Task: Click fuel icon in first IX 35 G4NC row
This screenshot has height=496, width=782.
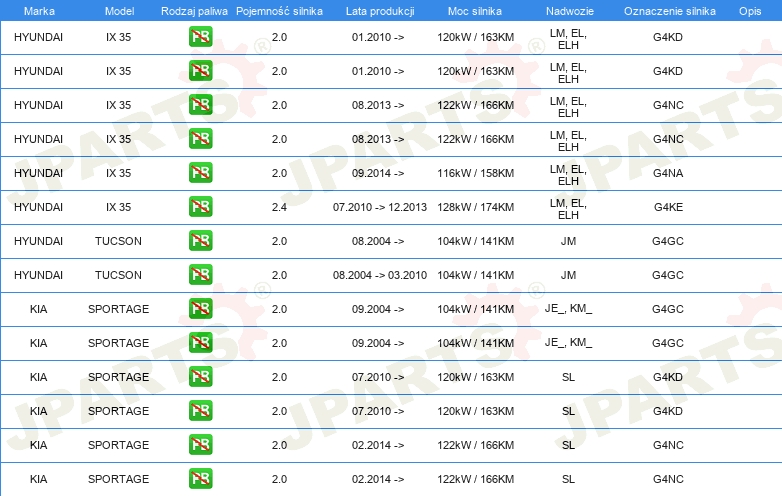Action: (x=201, y=105)
